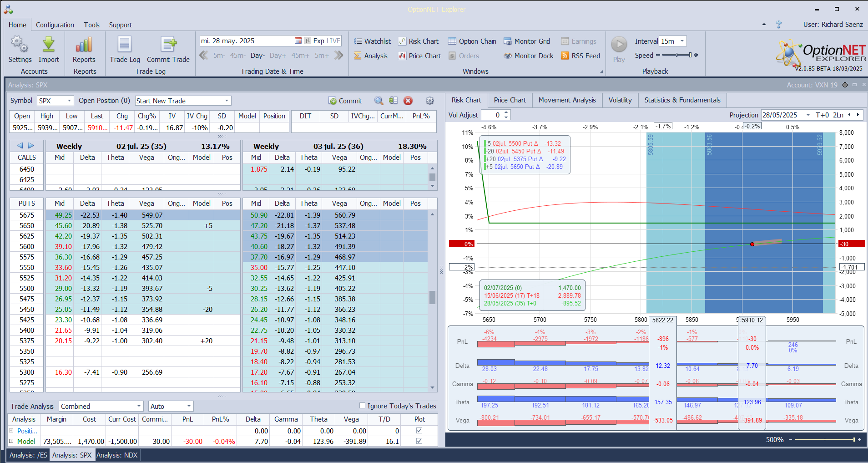Click the red cancel trade icon
The height and width of the screenshot is (463, 868).
[408, 101]
